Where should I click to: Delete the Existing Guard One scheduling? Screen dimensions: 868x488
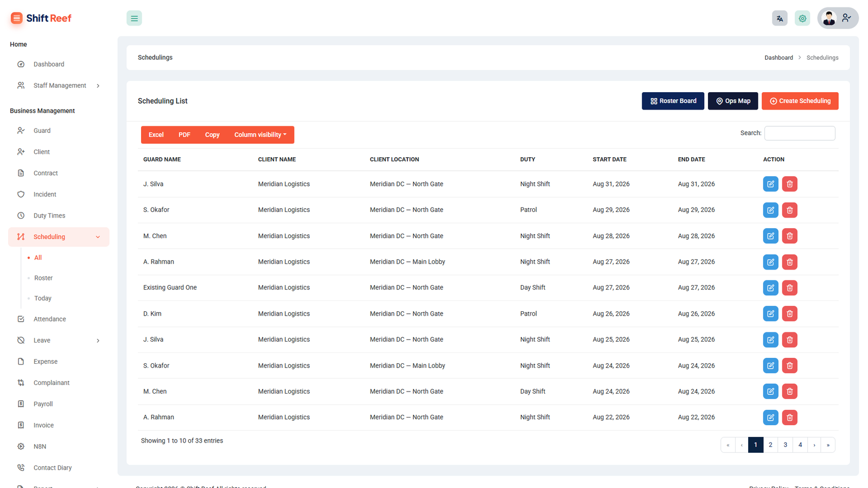point(790,287)
